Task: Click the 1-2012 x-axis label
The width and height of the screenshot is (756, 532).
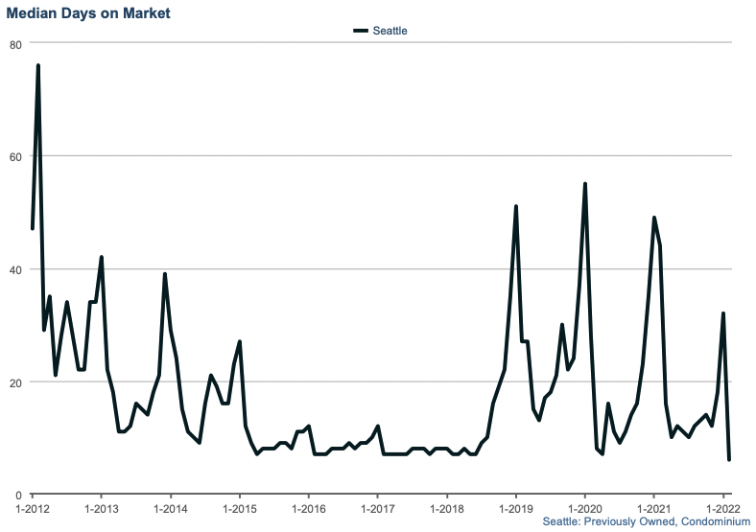Action: [x=33, y=509]
